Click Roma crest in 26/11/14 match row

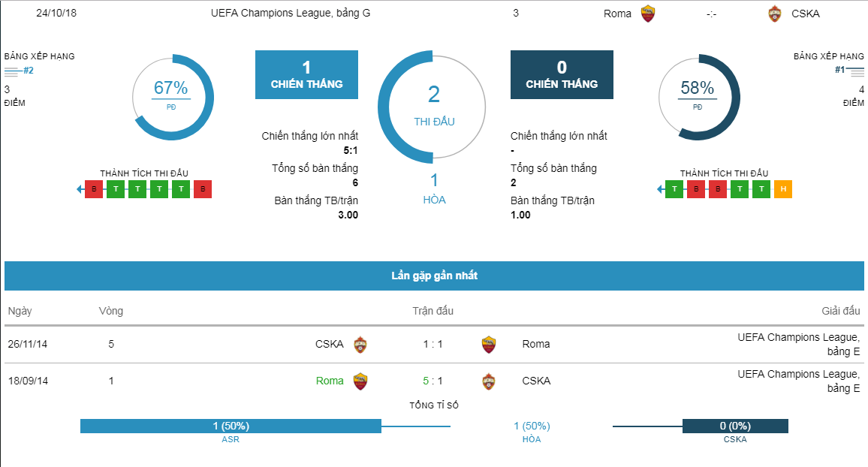488,344
